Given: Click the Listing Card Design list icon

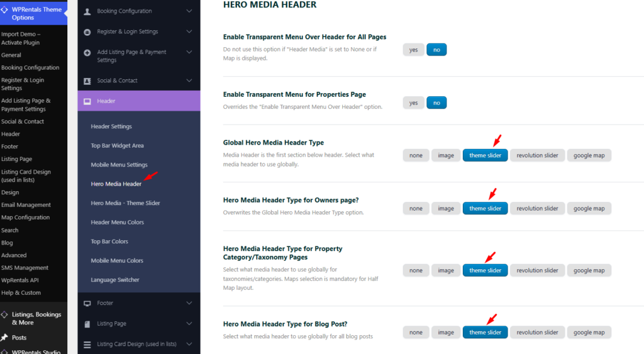Looking at the screenshot, I should click(x=87, y=345).
